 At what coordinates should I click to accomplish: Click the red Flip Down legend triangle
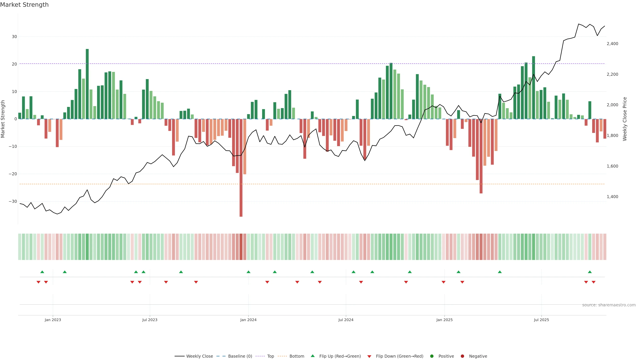(x=369, y=356)
